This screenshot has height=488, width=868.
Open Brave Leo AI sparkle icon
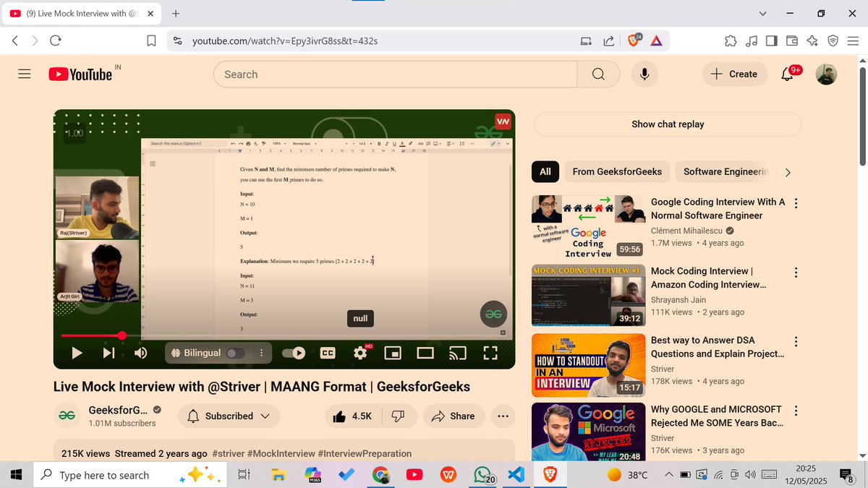(x=812, y=41)
